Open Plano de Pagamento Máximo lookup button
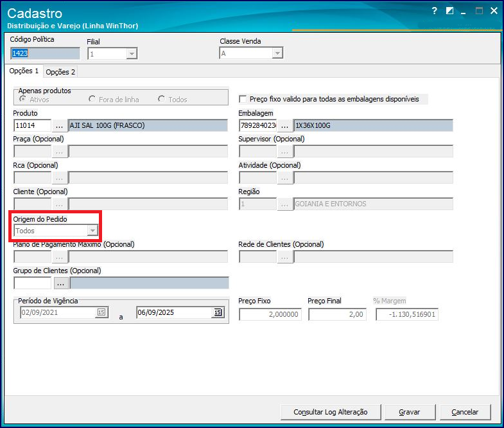The image size is (504, 428). point(60,257)
